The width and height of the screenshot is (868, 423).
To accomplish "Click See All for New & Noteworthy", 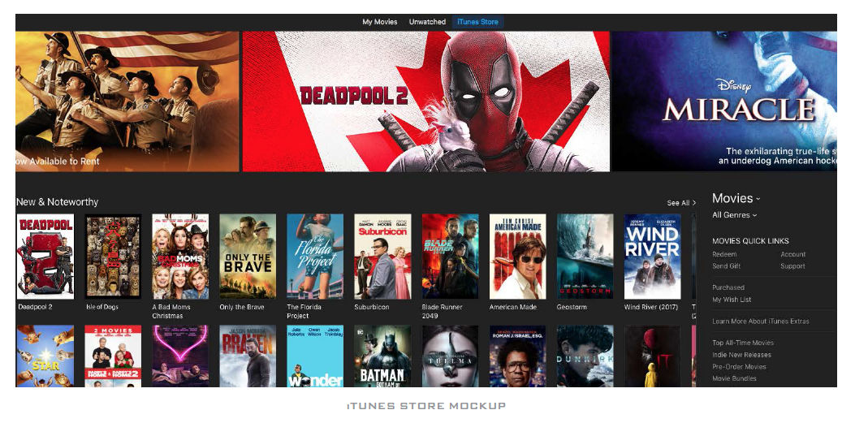I will [681, 203].
